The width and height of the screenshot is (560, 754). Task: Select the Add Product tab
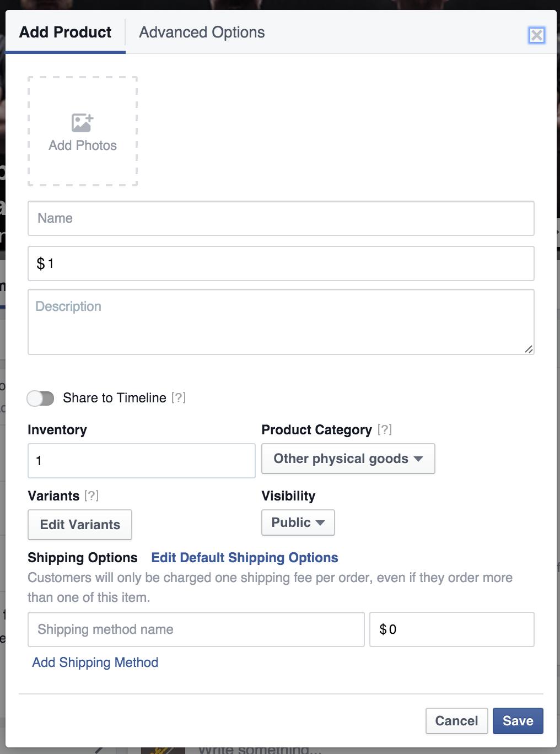[x=66, y=33]
